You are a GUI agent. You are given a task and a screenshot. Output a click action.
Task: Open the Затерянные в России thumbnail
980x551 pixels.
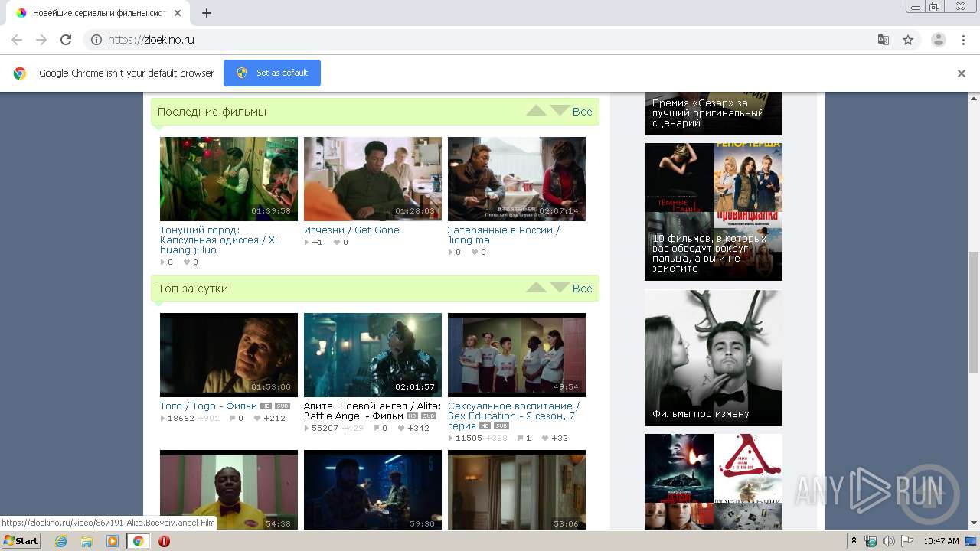pos(517,179)
